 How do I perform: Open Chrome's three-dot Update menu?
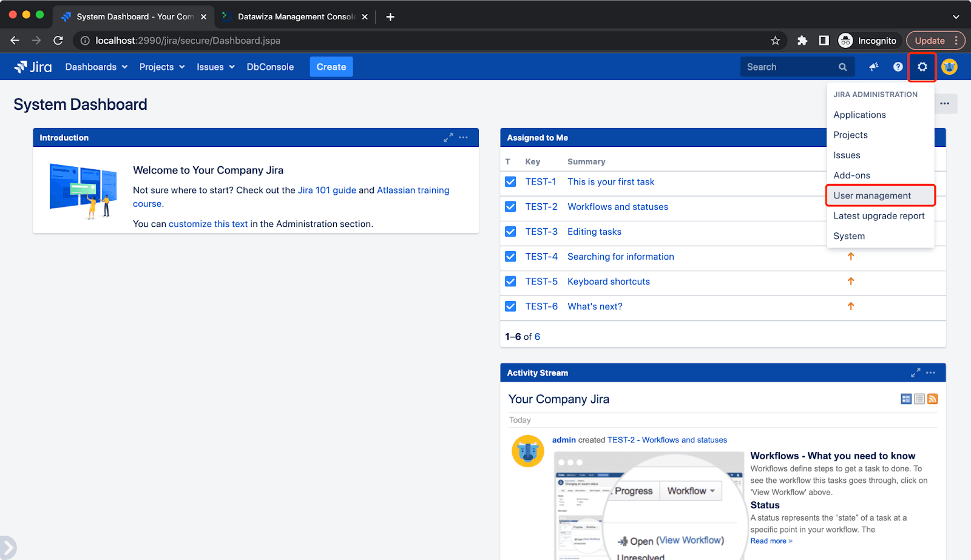pos(956,41)
